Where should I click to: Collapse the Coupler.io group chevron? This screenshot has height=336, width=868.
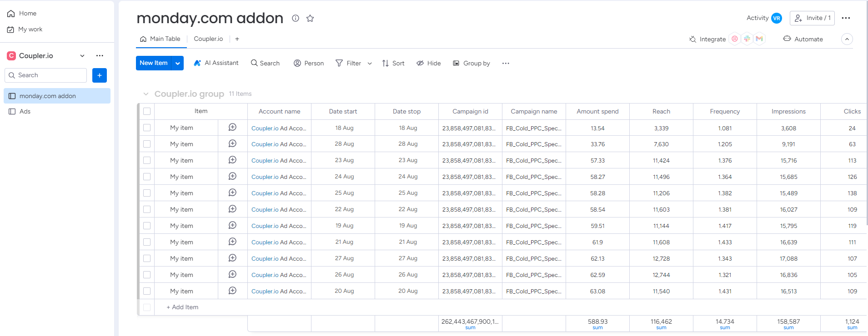tap(146, 94)
